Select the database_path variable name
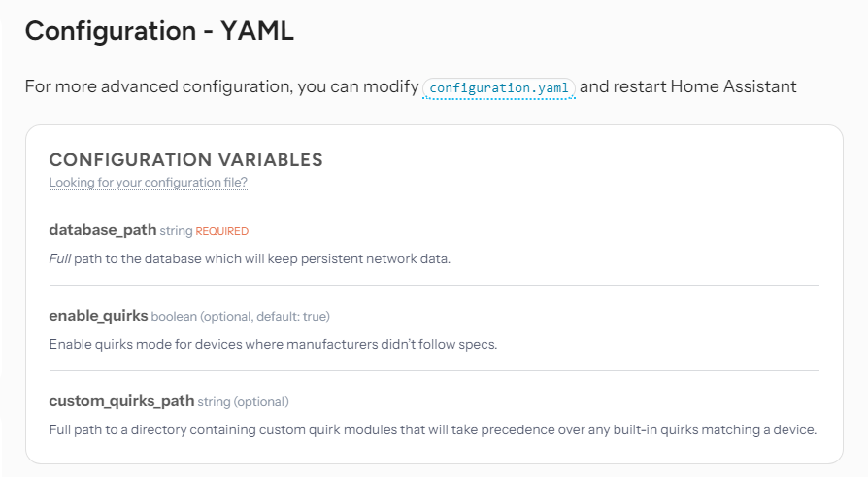This screenshot has height=477, width=868. (x=102, y=230)
